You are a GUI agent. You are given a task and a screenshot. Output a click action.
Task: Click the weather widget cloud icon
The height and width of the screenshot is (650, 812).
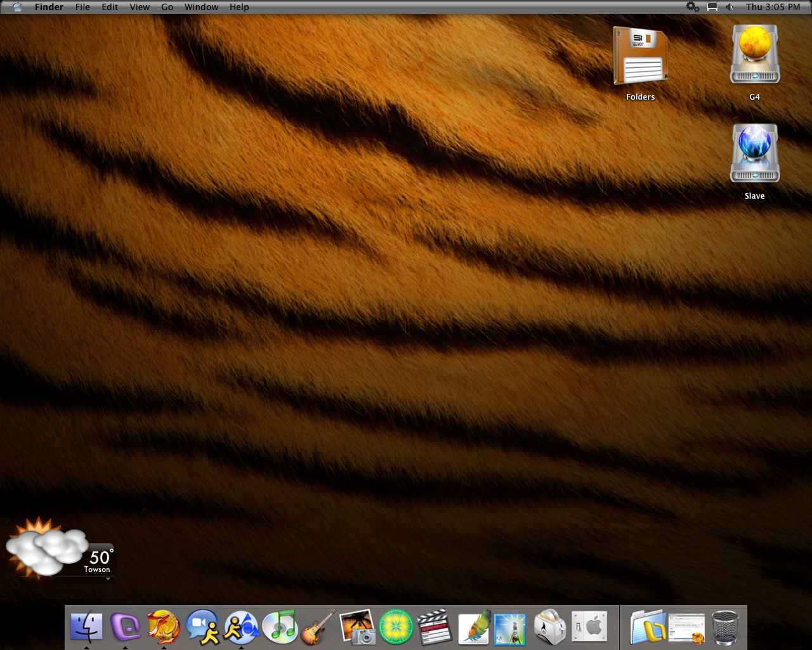coord(46,547)
